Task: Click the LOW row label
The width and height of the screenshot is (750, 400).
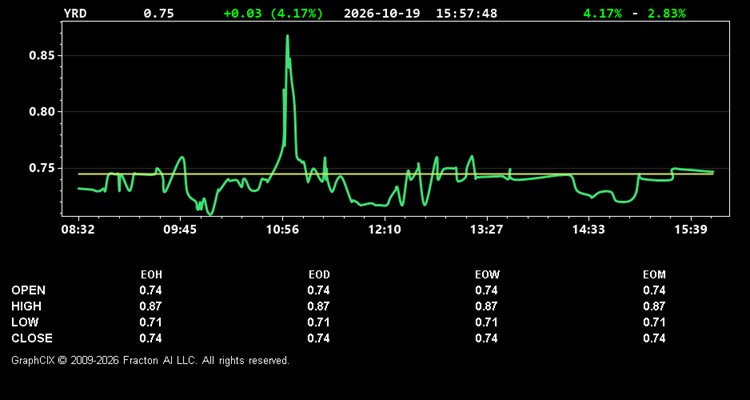Action: click(25, 322)
